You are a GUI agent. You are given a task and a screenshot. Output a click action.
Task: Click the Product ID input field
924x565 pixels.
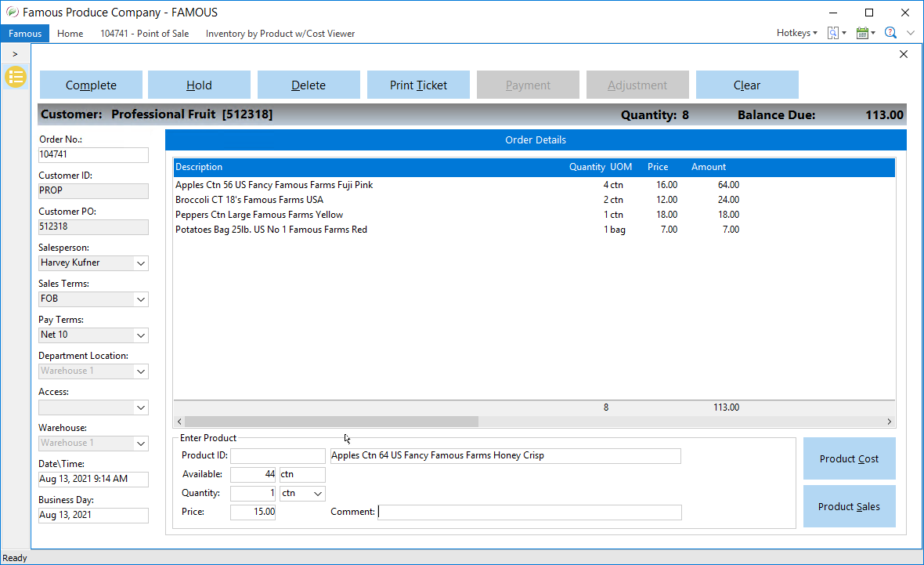277,456
